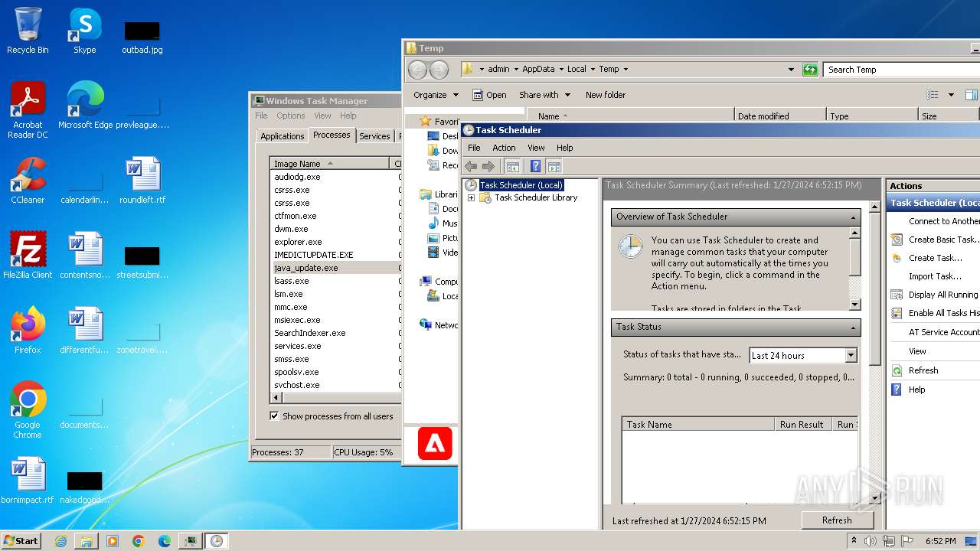Open Action menu in Task Scheduler
This screenshot has width=980, height=551.
[504, 148]
